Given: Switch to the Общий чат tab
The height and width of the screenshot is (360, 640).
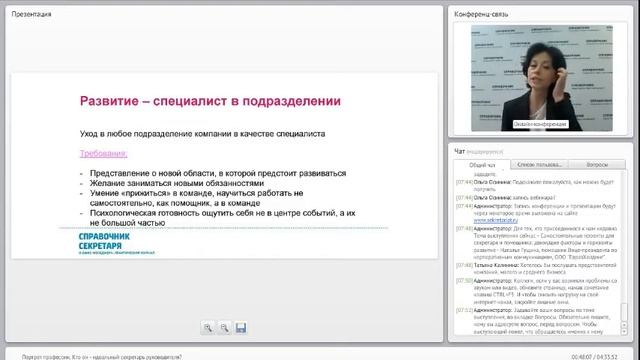Looking at the screenshot, I should 482,165.
